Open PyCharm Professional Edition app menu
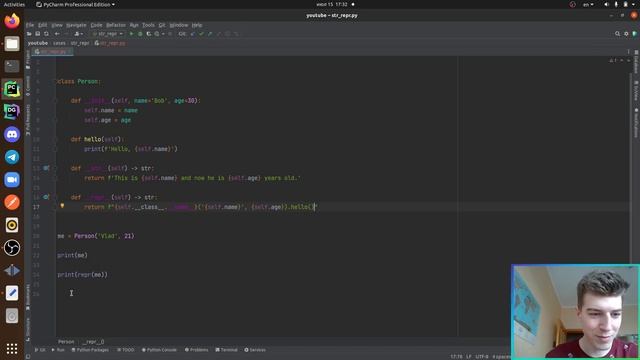This screenshot has height=360, width=640. [x=75, y=4]
